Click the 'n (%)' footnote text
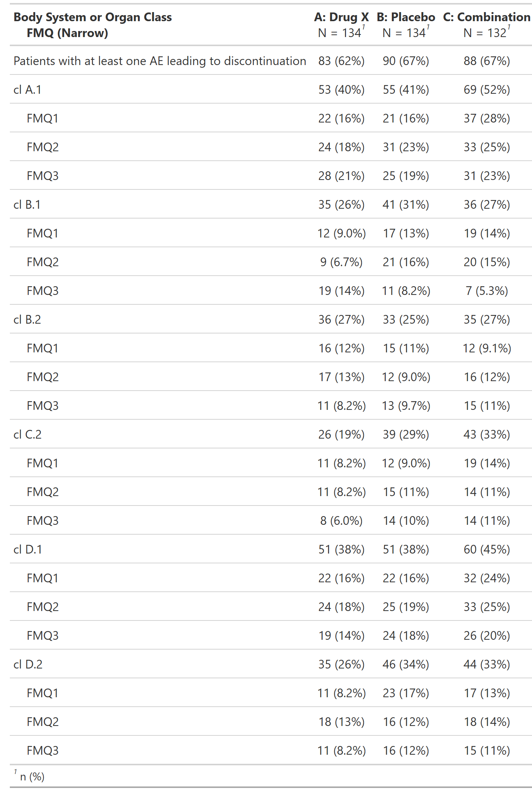Image resolution: width=532 pixels, height=791 pixels. (32, 777)
